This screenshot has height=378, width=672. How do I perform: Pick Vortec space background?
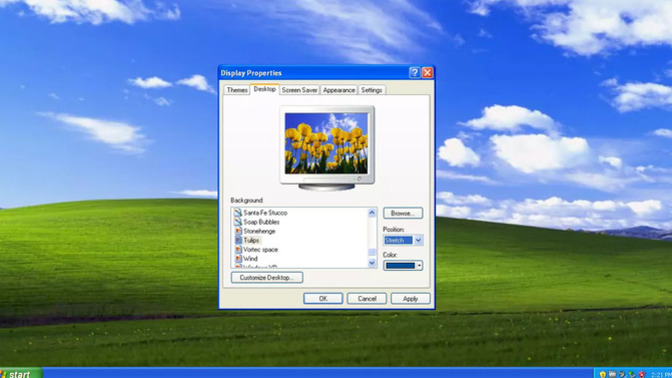coord(261,249)
